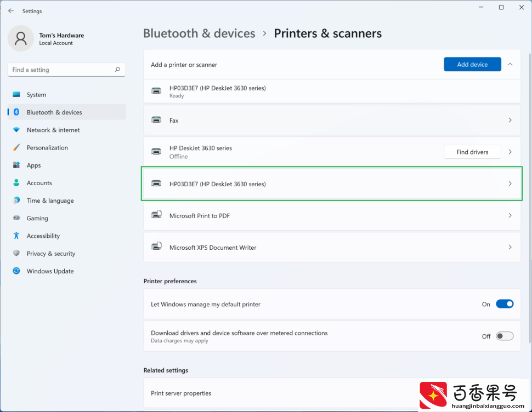Open Tom's Hardware account name

(x=61, y=35)
